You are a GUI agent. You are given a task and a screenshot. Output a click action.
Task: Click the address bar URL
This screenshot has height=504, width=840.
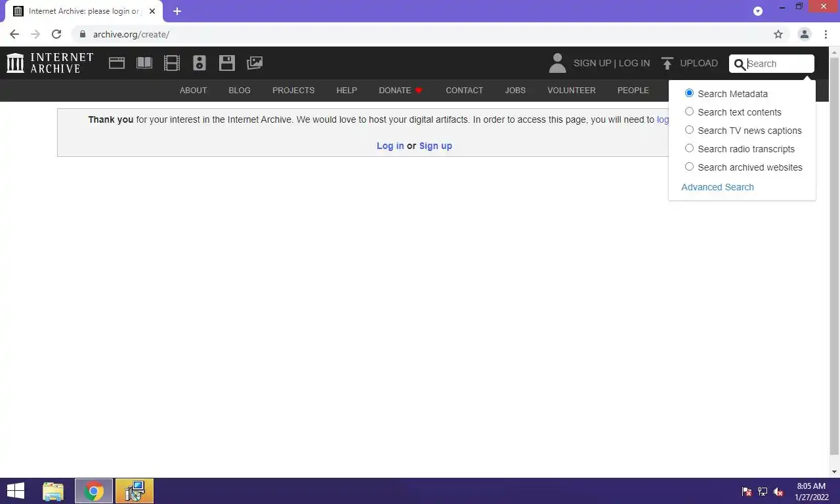[x=131, y=34]
